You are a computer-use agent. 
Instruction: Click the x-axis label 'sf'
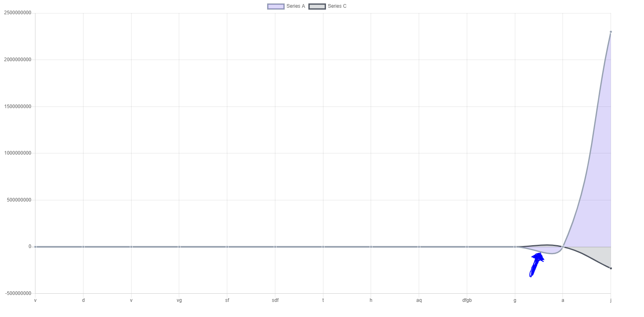(x=227, y=300)
